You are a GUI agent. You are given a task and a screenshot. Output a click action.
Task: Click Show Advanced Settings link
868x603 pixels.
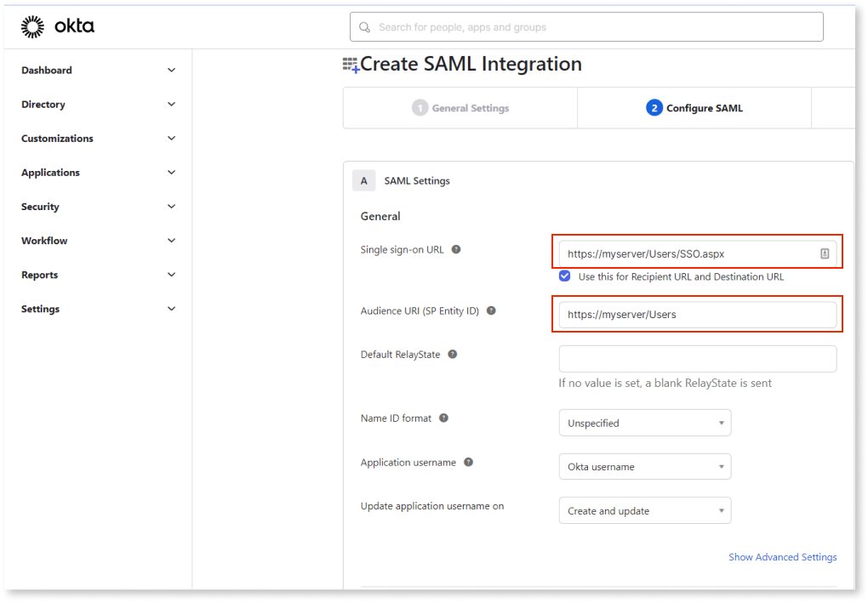782,557
